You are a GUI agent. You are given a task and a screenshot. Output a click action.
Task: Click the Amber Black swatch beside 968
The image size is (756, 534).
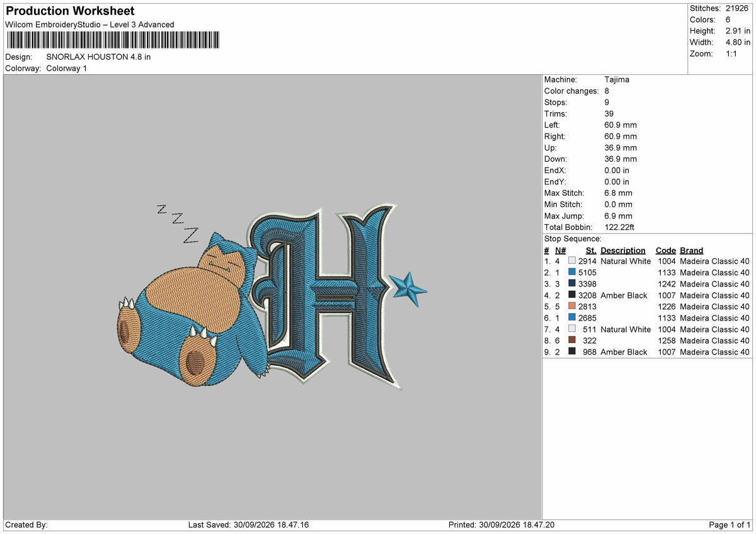572,351
